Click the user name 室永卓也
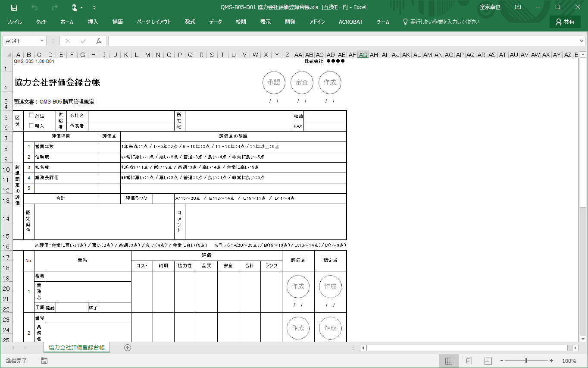This screenshot has height=368, width=588. click(490, 7)
